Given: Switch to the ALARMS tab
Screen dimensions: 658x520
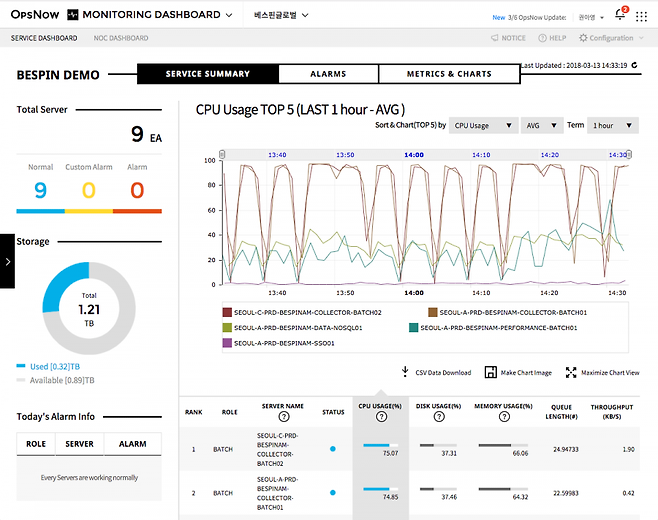Looking at the screenshot, I should (328, 74).
